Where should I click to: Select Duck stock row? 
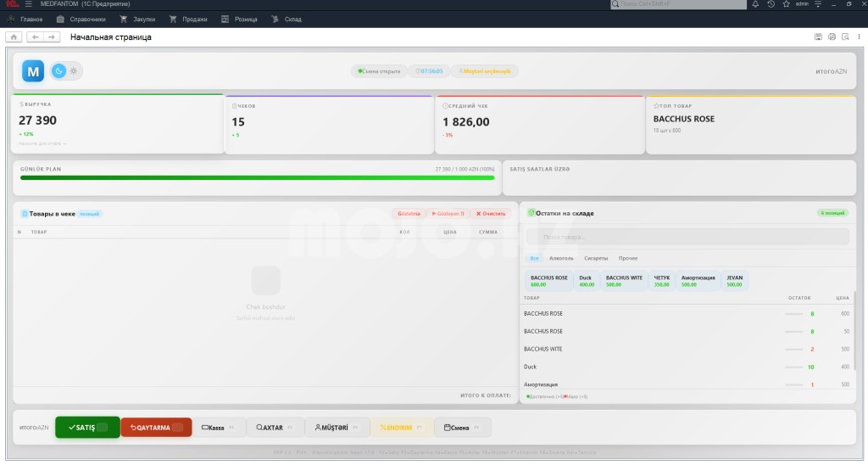(x=687, y=367)
